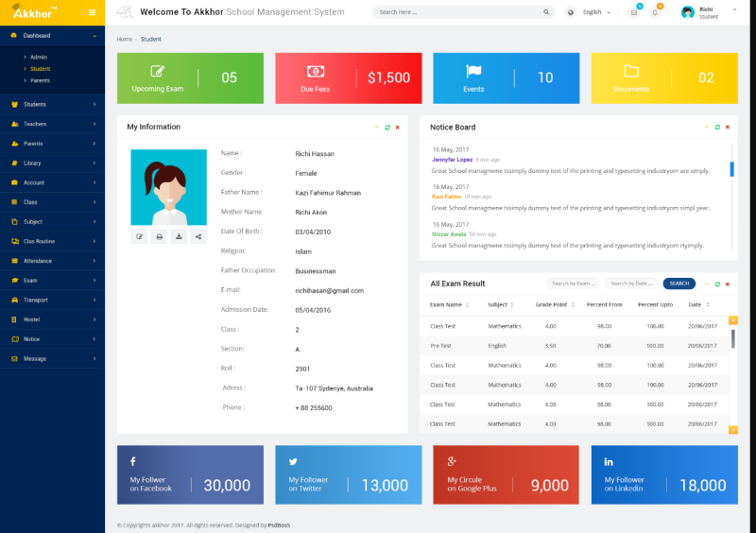Toggle the hamburger sidebar menu
The width and height of the screenshot is (756, 533).
click(92, 12)
